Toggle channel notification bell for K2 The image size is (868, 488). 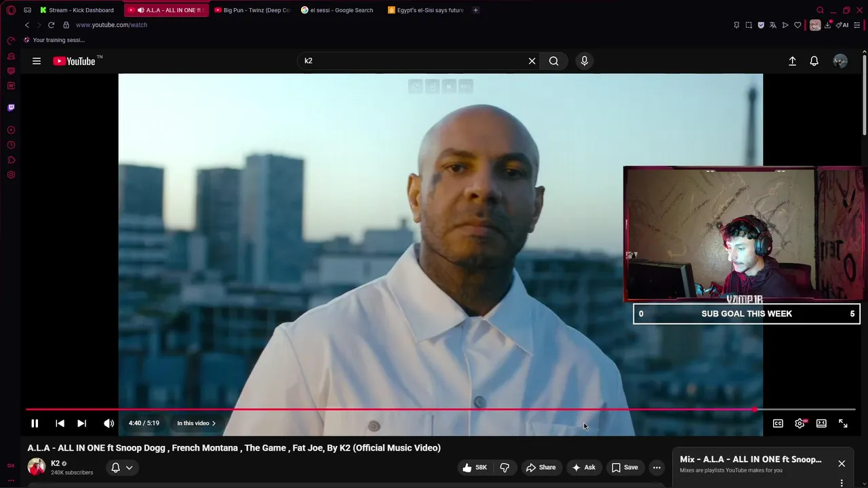click(x=115, y=468)
